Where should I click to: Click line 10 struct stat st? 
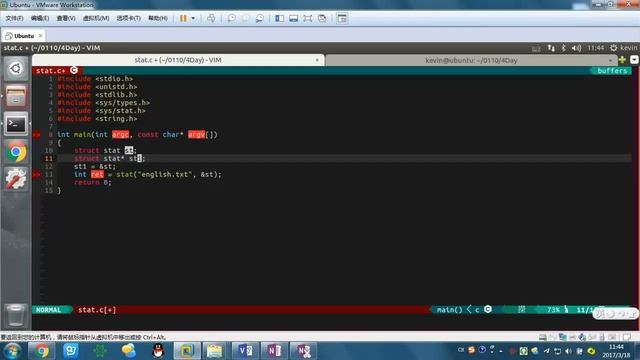[x=105, y=151]
